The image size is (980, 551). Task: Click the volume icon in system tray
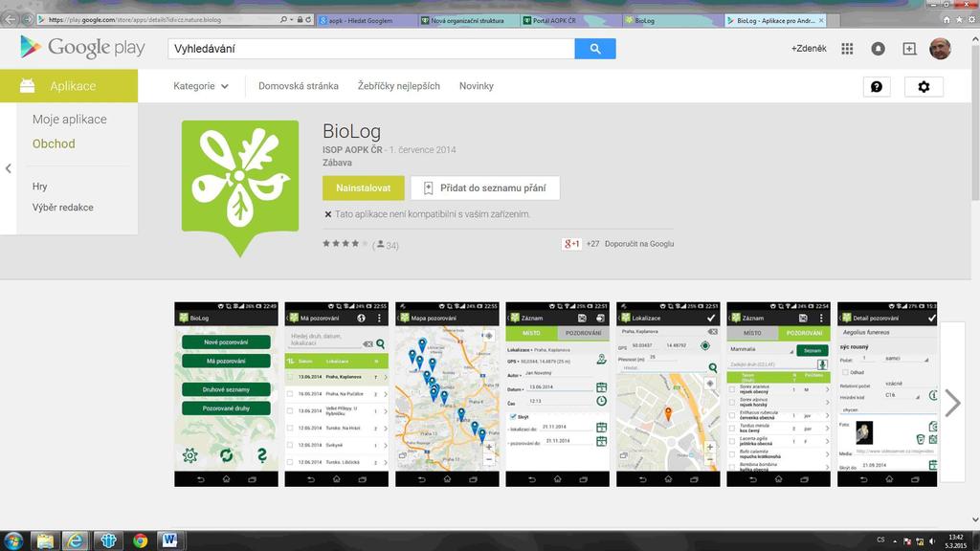coord(932,541)
